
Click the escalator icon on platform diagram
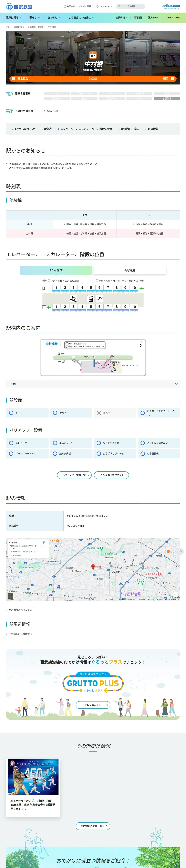[x=99, y=299]
